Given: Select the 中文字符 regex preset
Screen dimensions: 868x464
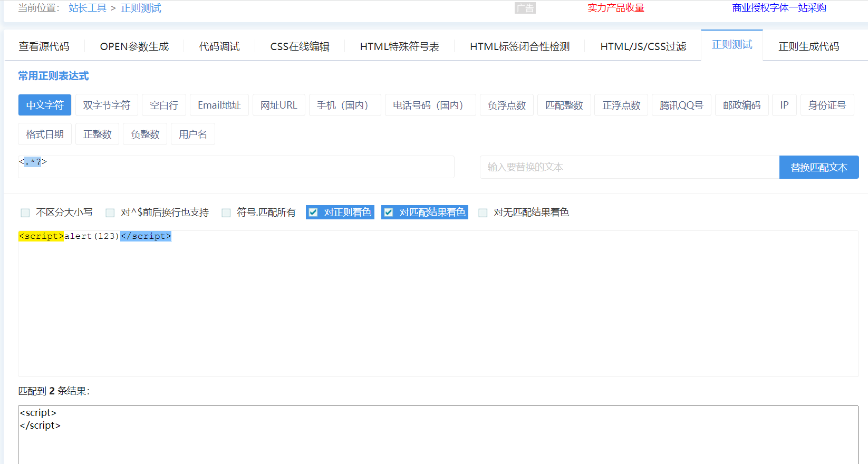Looking at the screenshot, I should (x=45, y=105).
